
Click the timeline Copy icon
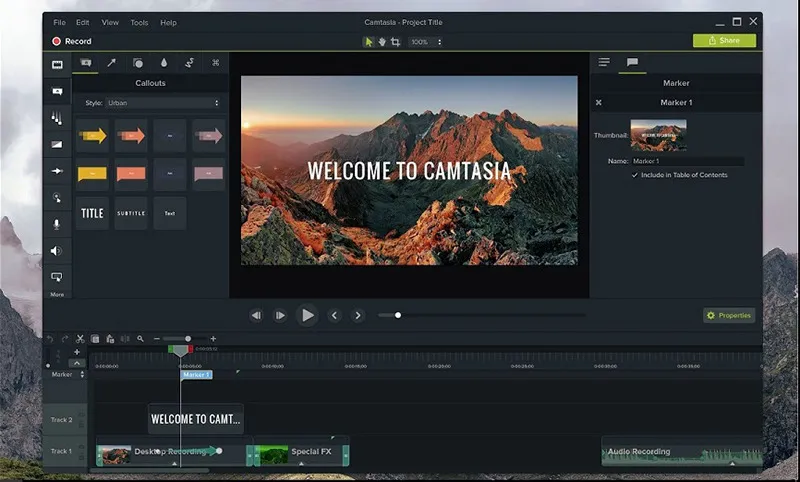click(95, 339)
